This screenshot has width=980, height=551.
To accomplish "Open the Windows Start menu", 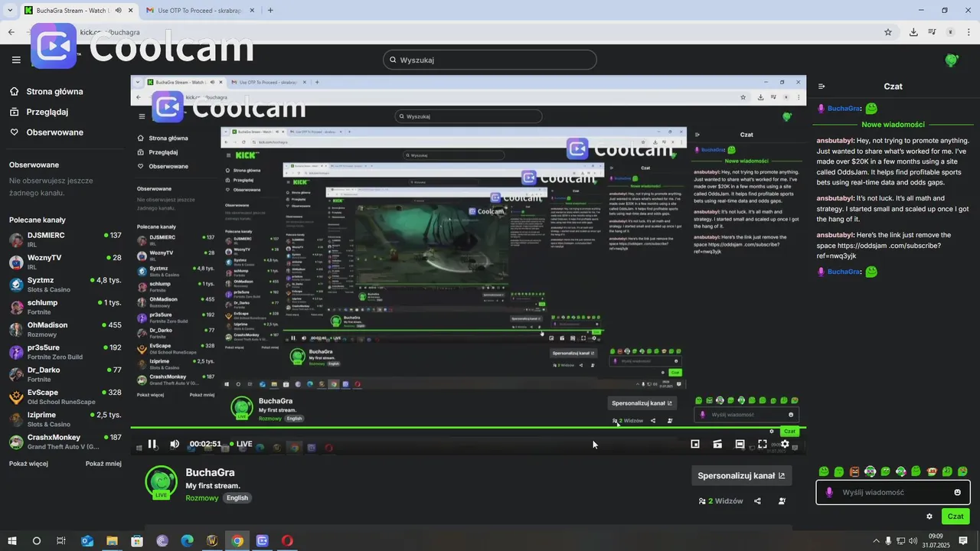I will pos(11,540).
